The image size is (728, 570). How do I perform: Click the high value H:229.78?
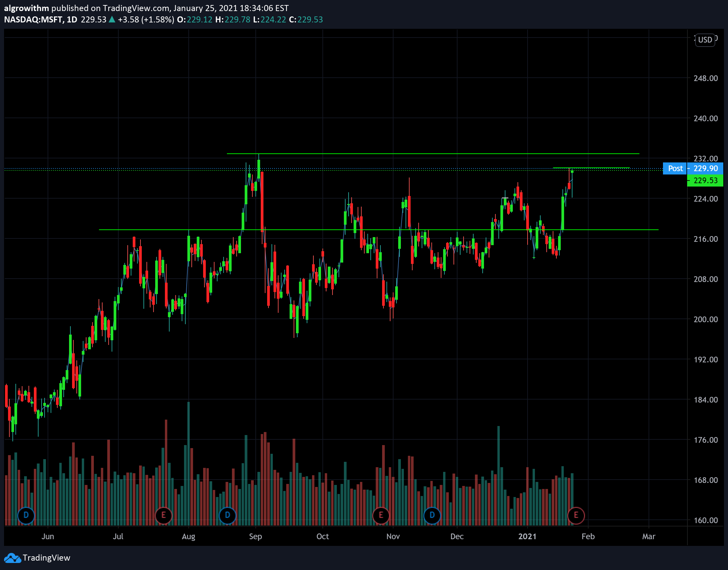(233, 19)
